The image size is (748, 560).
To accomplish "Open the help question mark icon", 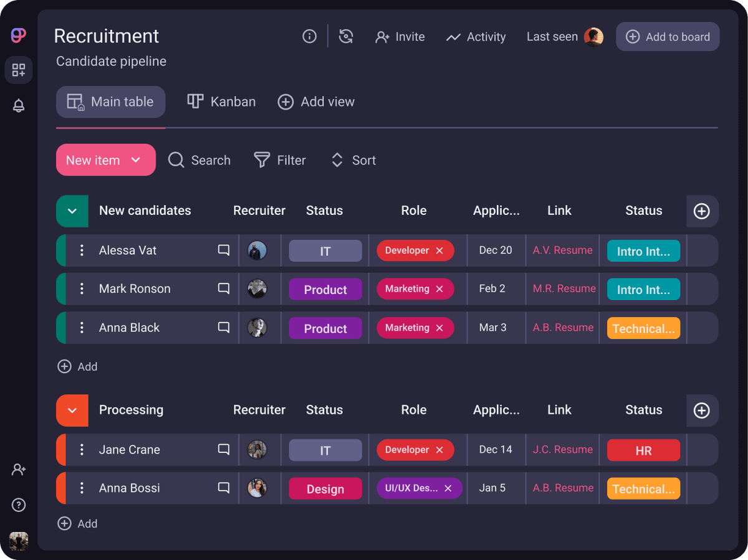I will click(19, 505).
